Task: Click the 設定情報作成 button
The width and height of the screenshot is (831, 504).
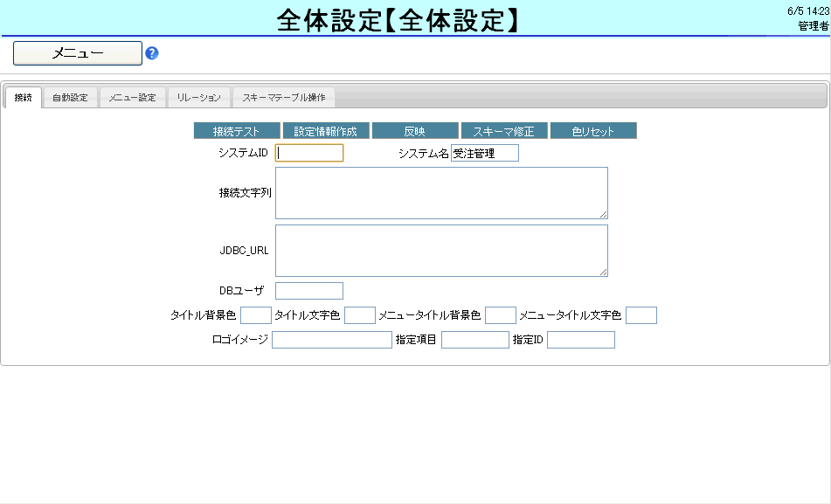Action: (x=326, y=131)
